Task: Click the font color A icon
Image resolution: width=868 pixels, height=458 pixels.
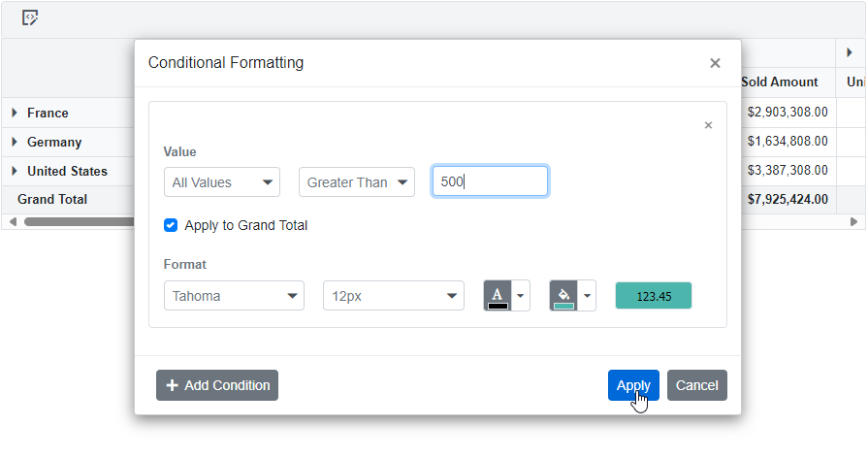Action: 498,296
